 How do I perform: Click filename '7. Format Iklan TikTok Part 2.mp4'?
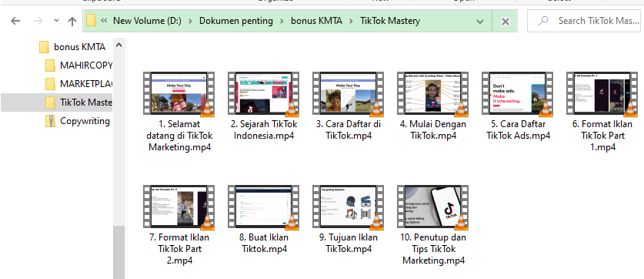pos(179,249)
